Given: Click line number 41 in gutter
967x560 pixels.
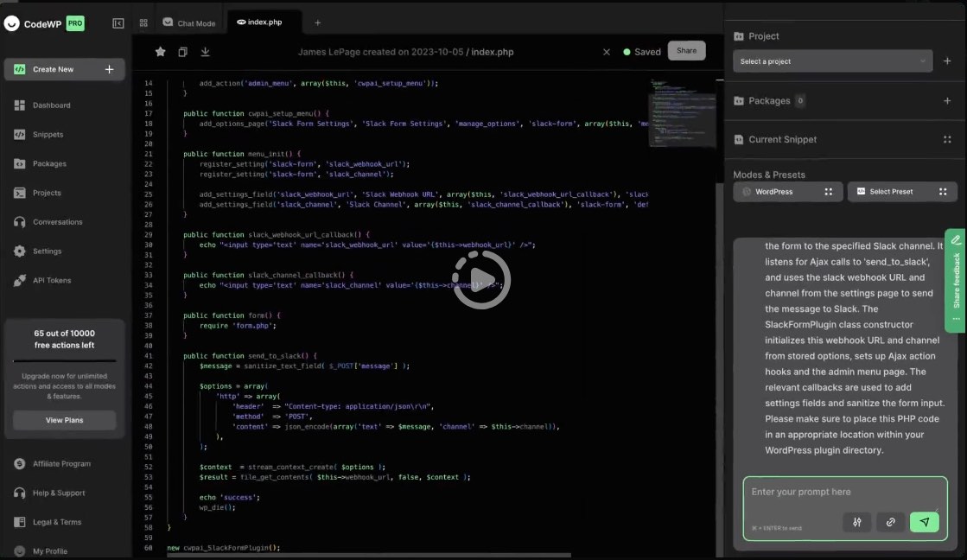Looking at the screenshot, I should click(148, 356).
